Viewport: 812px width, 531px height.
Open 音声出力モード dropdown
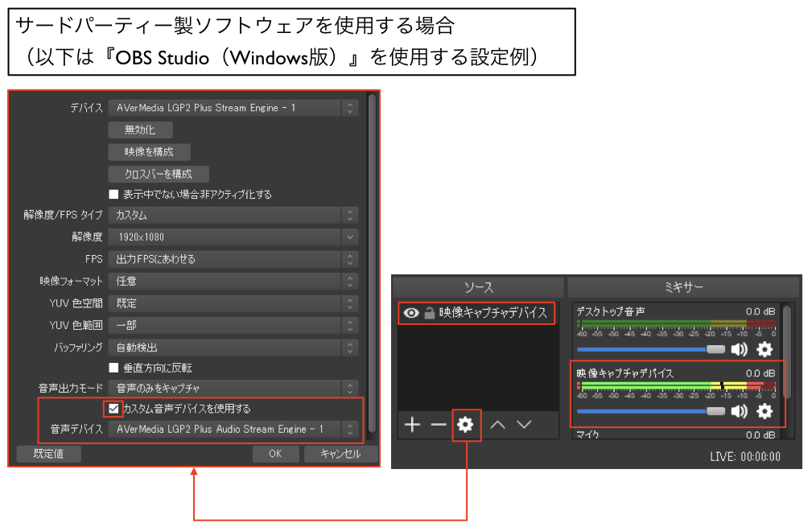pyautogui.click(x=233, y=388)
